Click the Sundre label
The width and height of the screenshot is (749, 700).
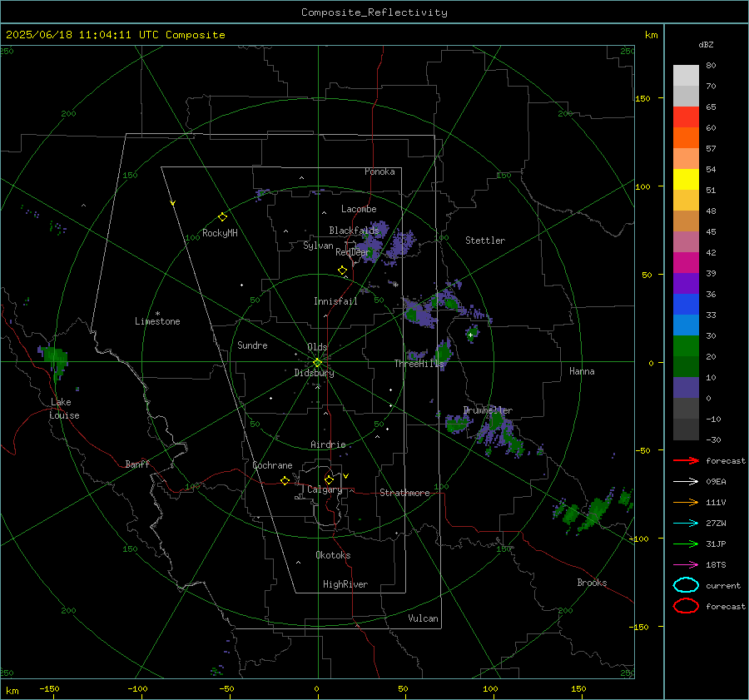click(x=252, y=345)
